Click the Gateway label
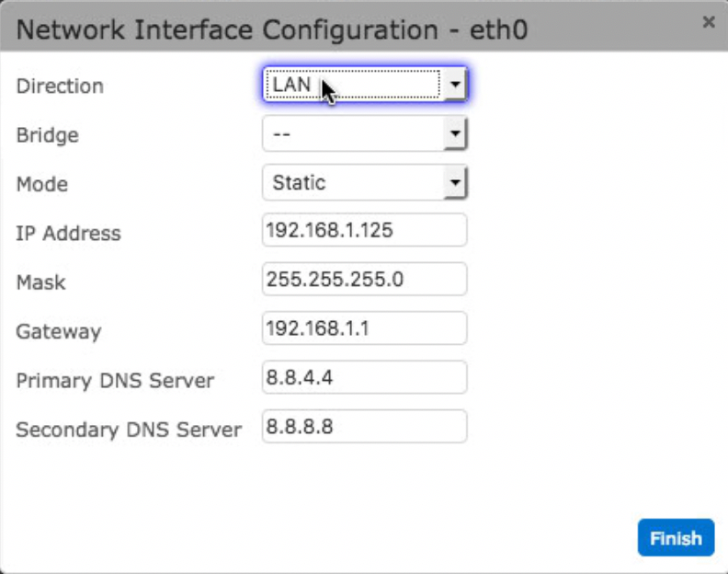This screenshot has height=574, width=728. [x=59, y=332]
